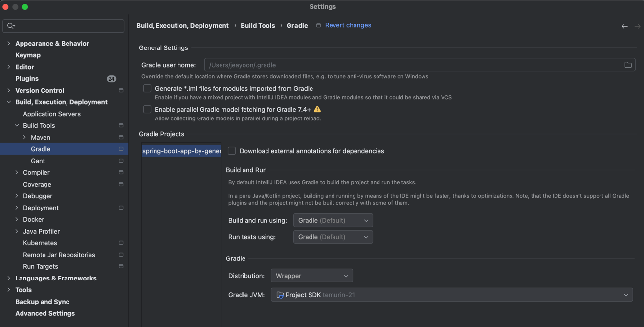The image size is (644, 327).
Task: Click the search magnifier icon in the sidebar
Action: click(11, 26)
